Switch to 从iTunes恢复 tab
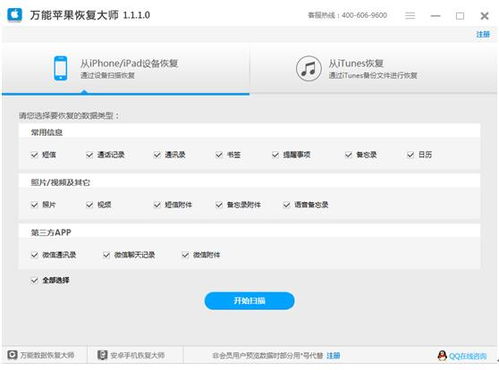This screenshot has width=499, height=370. [x=373, y=69]
